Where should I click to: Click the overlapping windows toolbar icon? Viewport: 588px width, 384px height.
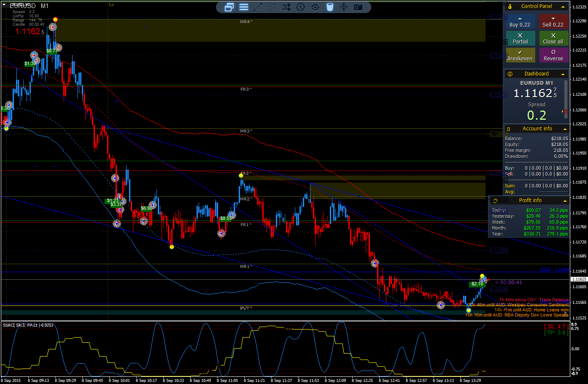coord(229,7)
